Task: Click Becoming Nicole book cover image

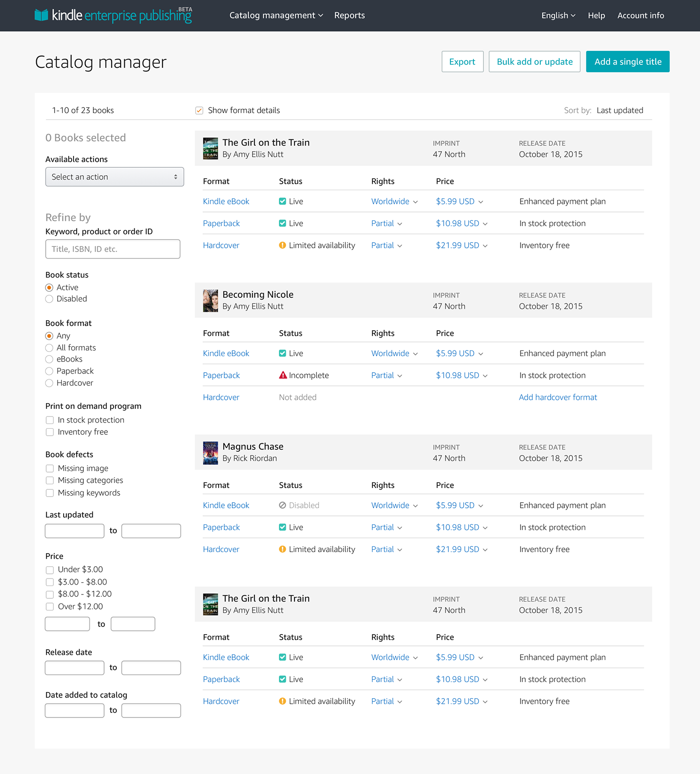Action: coord(210,301)
